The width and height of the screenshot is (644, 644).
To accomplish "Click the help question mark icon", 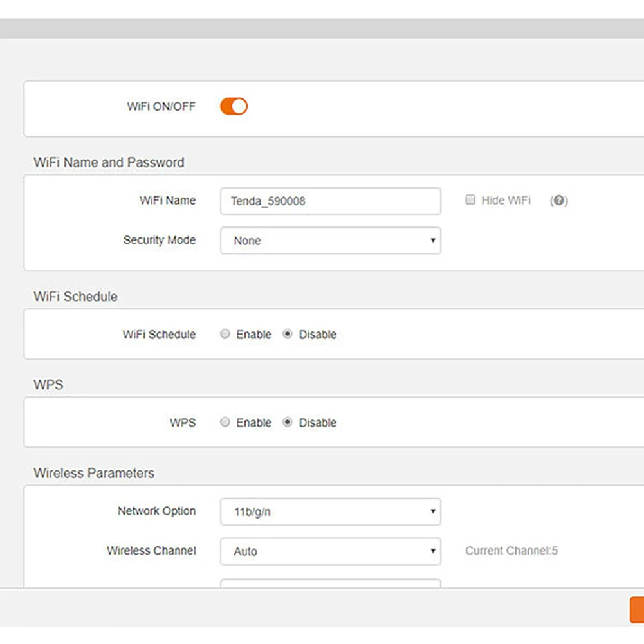I will click(558, 201).
